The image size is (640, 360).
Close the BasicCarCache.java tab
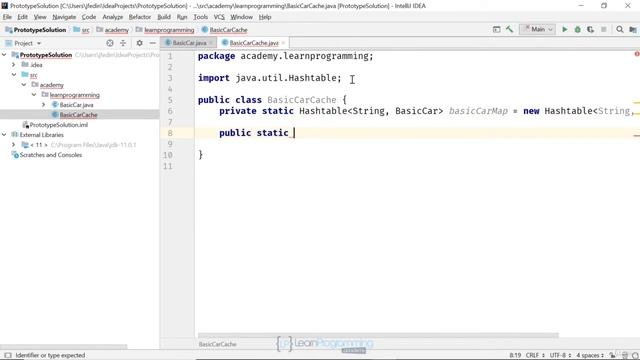click(x=283, y=43)
